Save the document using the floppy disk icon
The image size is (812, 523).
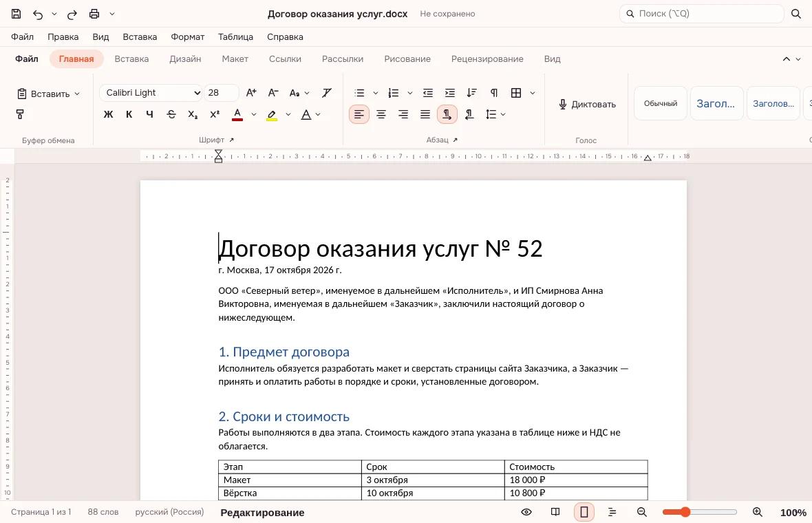[x=16, y=14]
